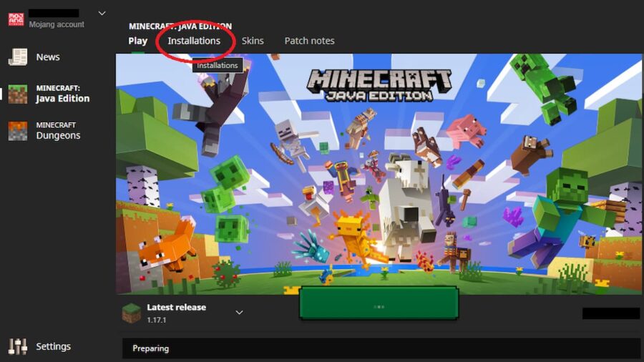Switch to the Skins tab
Screen dimensions: 644x362
point(253,41)
